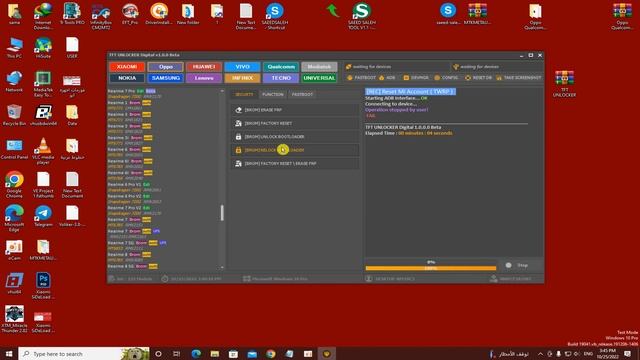
Task: Run [BROM] UNLOCK BOOTLOADER operation
Action: [x=295, y=137]
